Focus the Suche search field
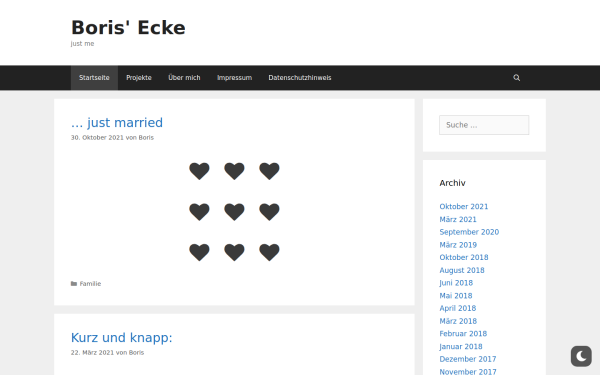600x375 pixels. 484,125
